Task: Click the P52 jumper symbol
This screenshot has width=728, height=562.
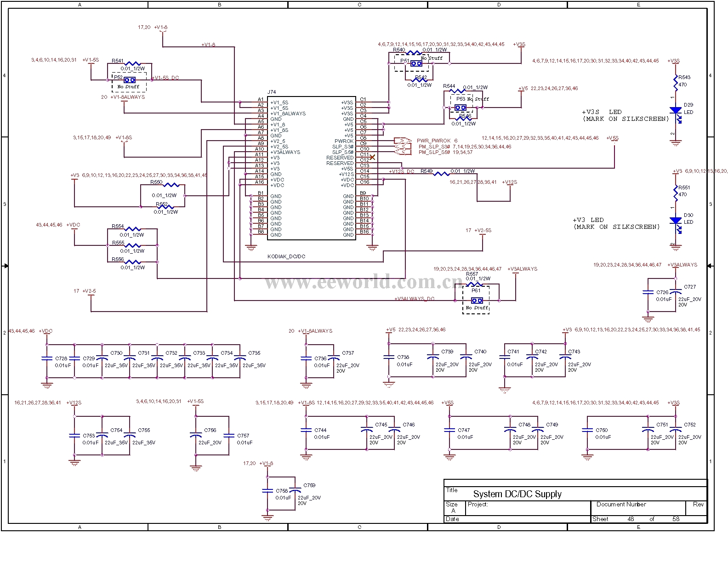Action: 130,80
